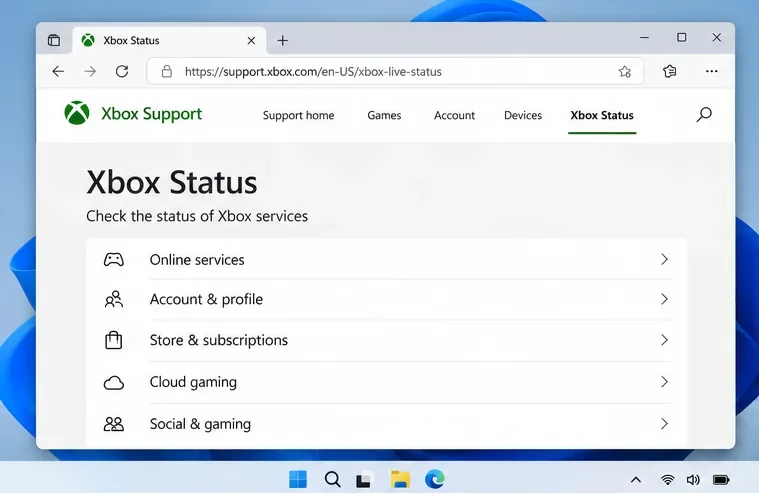Click the Online services controller icon
This screenshot has width=759, height=494.
click(114, 260)
